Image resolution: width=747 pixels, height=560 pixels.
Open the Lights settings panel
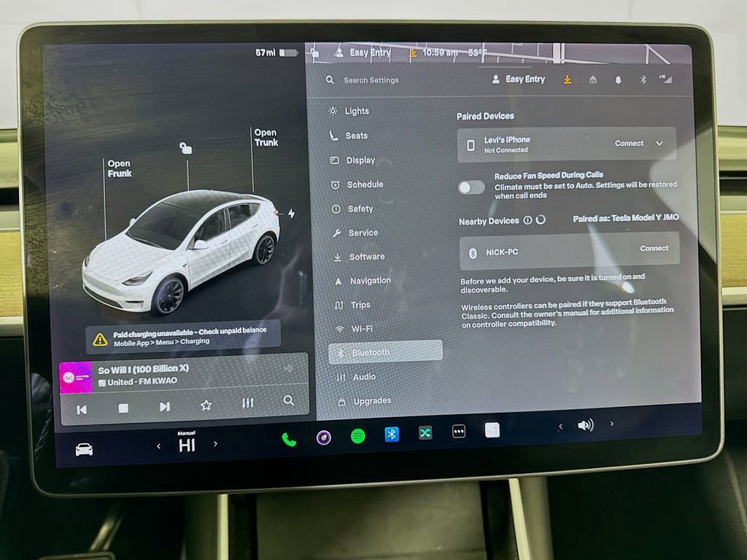(x=357, y=111)
